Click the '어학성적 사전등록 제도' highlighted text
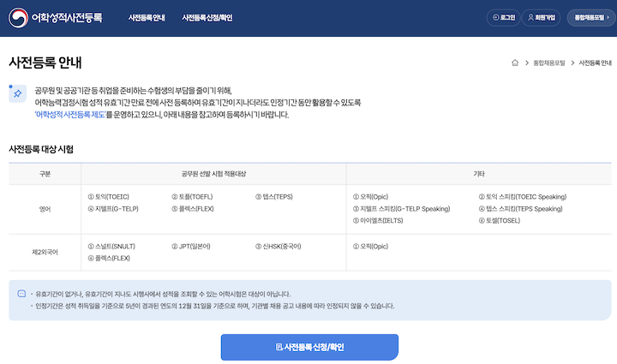 pyautogui.click(x=70, y=115)
